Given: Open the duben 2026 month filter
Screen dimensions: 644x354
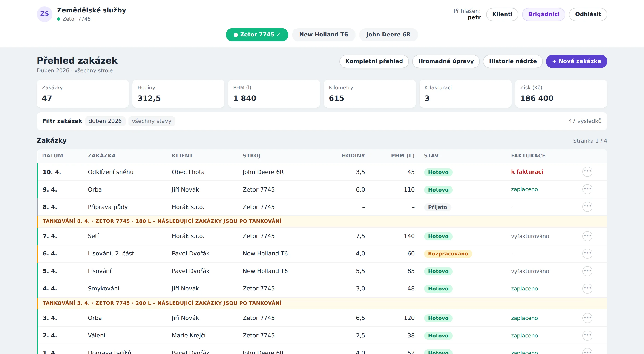Looking at the screenshot, I should click(x=105, y=121).
